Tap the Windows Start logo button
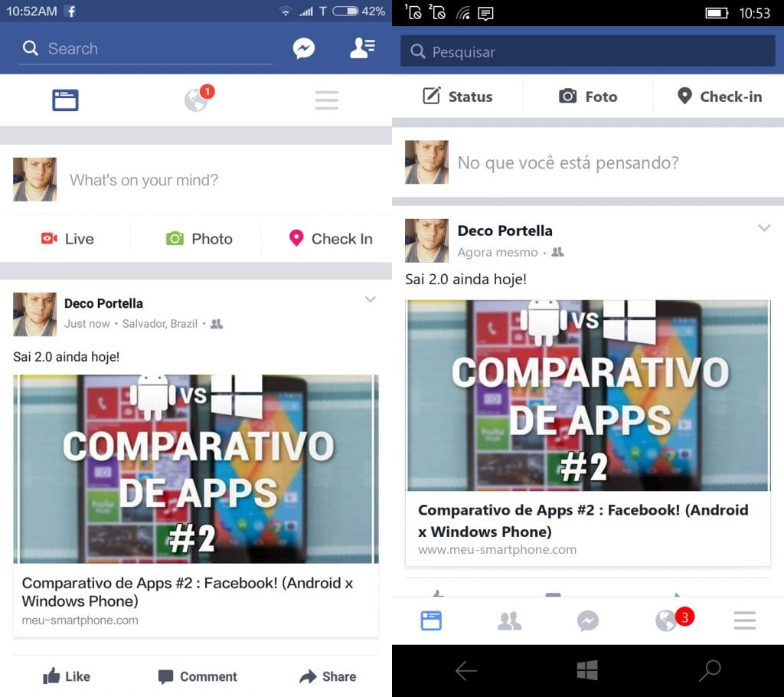 click(587, 670)
